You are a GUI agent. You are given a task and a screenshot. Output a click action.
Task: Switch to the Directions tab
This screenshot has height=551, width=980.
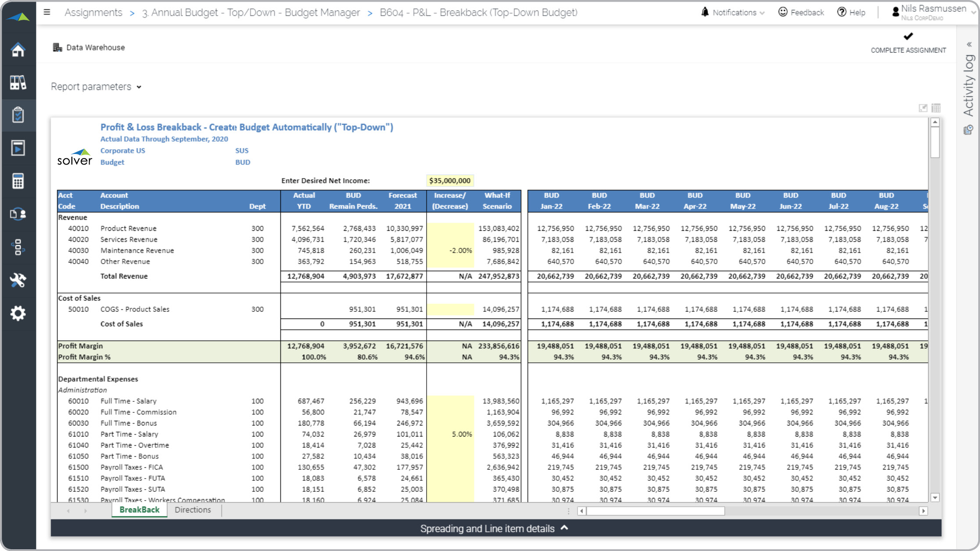(x=193, y=510)
